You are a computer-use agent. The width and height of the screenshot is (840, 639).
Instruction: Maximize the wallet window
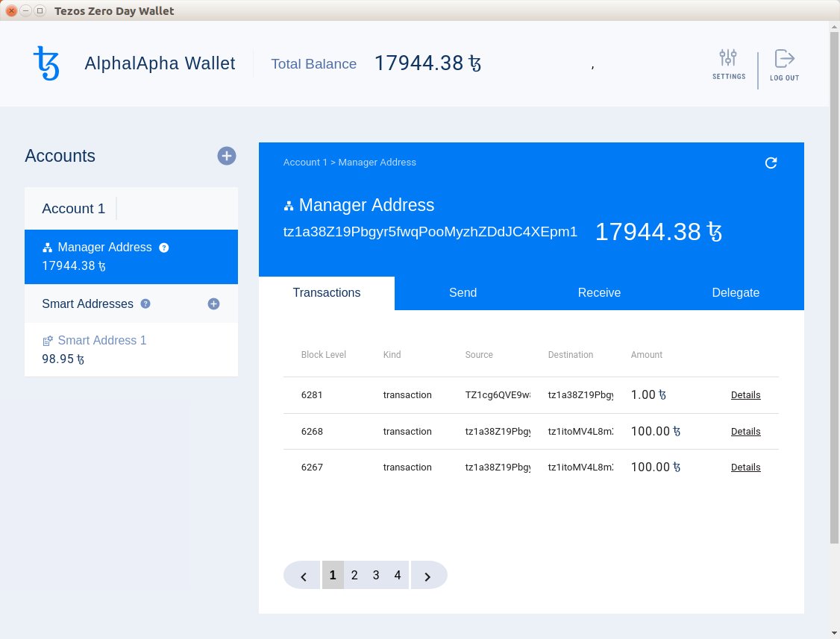point(40,10)
